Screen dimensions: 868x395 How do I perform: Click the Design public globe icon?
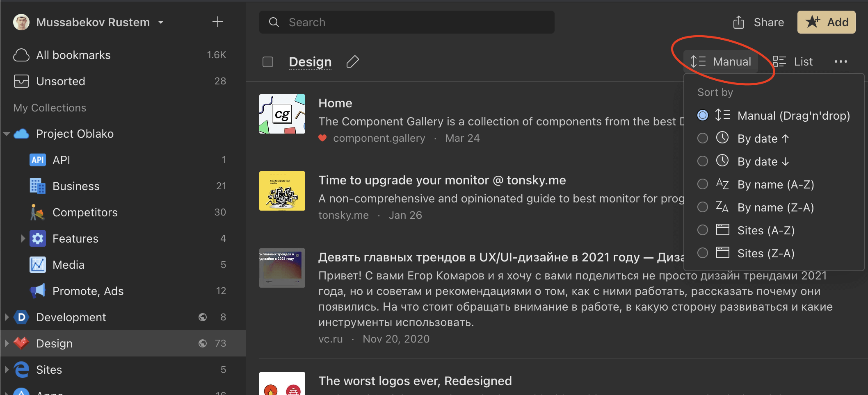click(203, 343)
